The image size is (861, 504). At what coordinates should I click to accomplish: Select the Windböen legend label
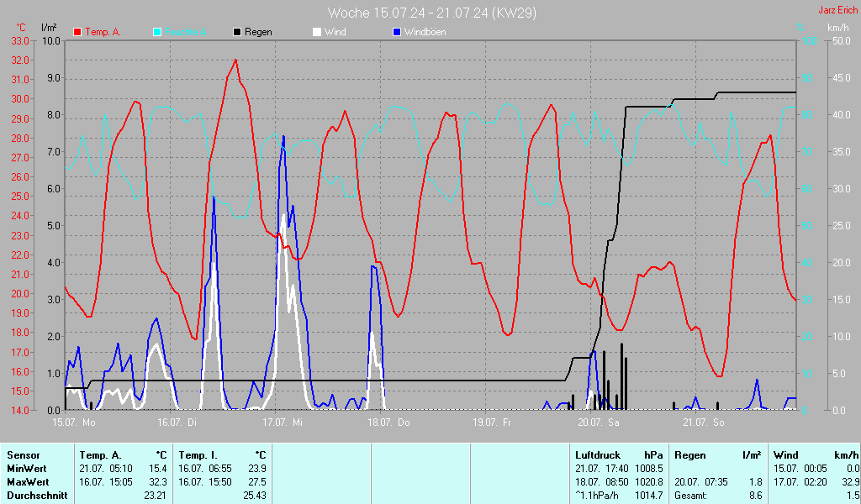425,33
